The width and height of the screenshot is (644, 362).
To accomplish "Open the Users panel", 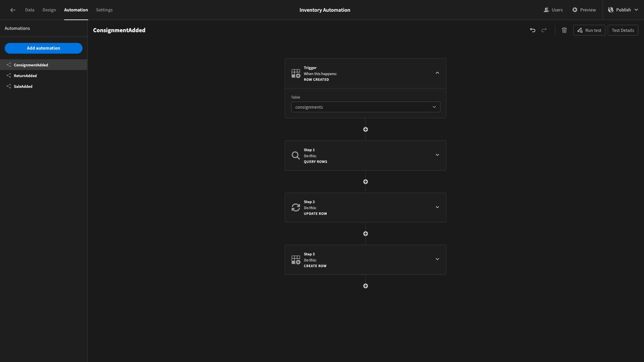I will click(553, 10).
